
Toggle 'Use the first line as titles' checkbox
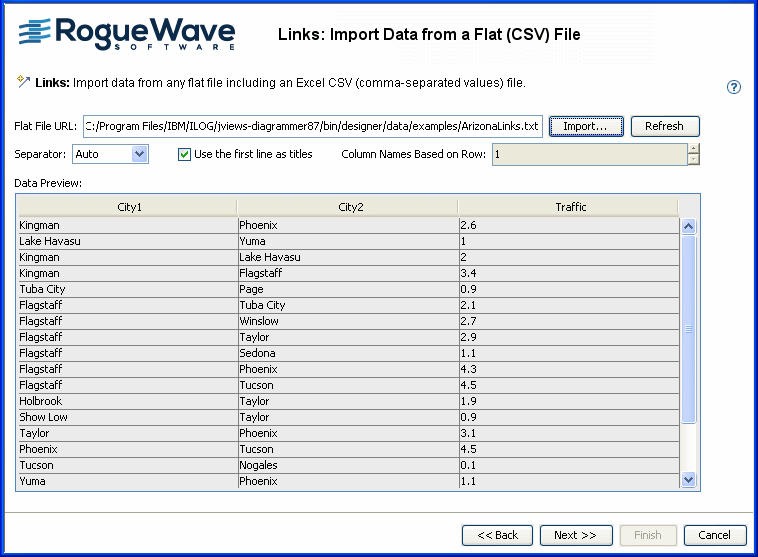pos(184,154)
